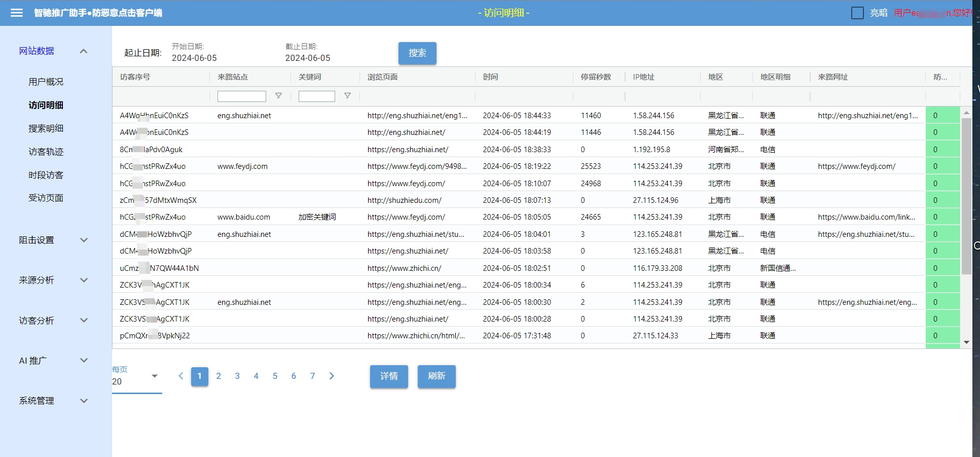Go to page 2
Image resolution: width=980 pixels, height=457 pixels.
pyautogui.click(x=219, y=376)
